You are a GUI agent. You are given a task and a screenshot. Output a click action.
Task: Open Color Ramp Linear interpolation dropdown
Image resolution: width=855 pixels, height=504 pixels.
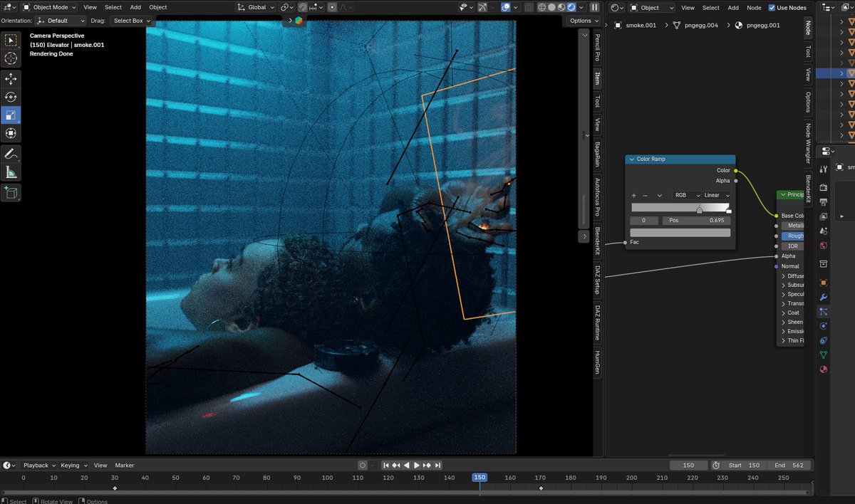[x=717, y=195]
